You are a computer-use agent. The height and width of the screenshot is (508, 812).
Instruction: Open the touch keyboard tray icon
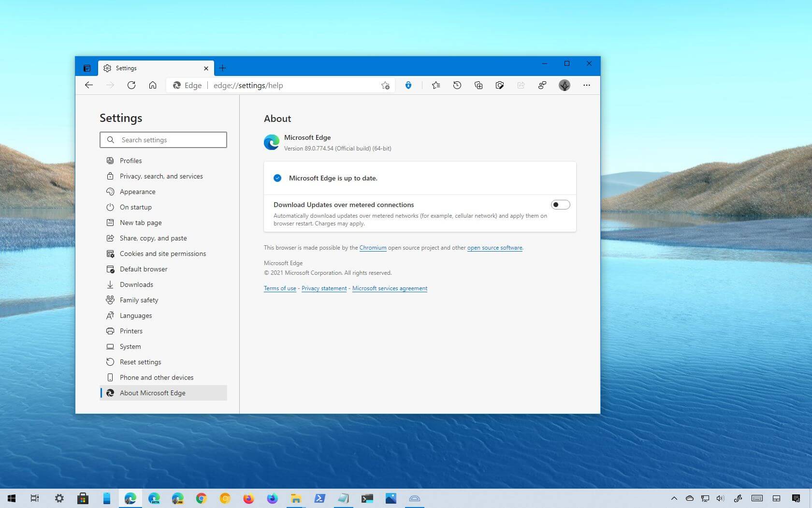point(757,498)
